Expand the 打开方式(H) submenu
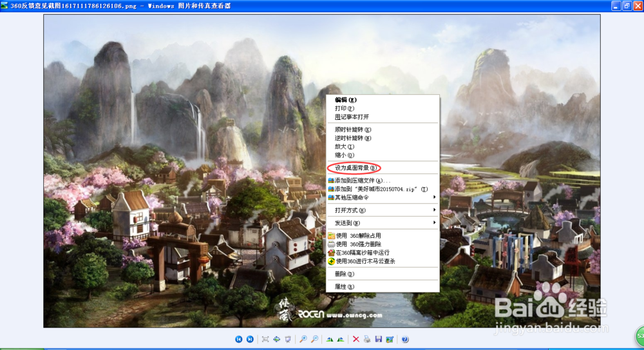644x350 pixels. point(383,210)
